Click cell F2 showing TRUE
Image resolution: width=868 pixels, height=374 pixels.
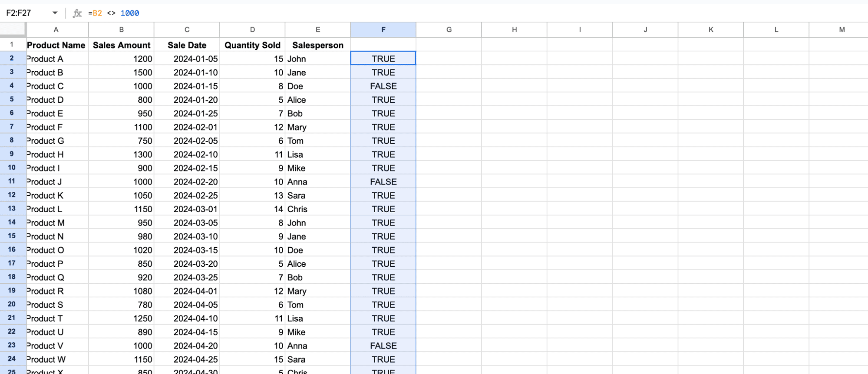click(383, 59)
